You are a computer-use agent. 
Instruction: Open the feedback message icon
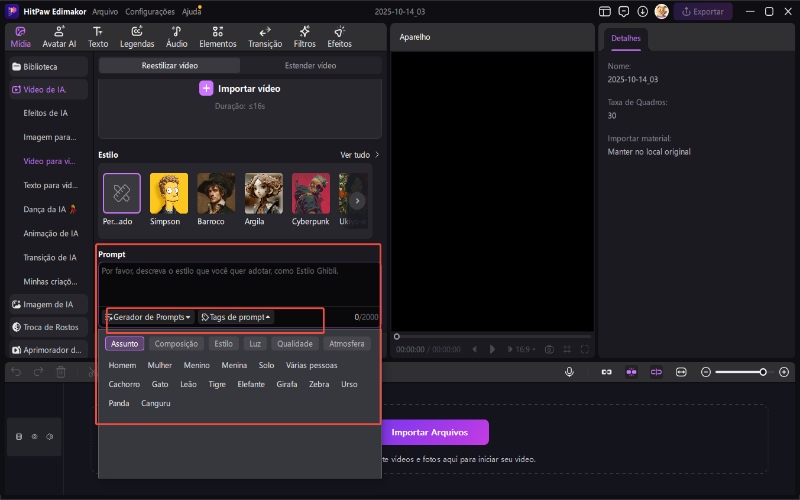pyautogui.click(x=623, y=11)
